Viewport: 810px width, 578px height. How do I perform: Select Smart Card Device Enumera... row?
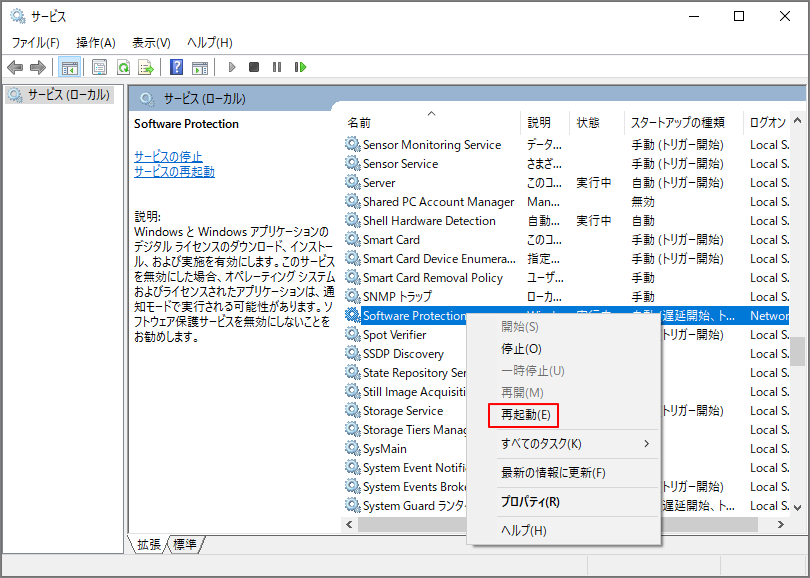pyautogui.click(x=566, y=259)
